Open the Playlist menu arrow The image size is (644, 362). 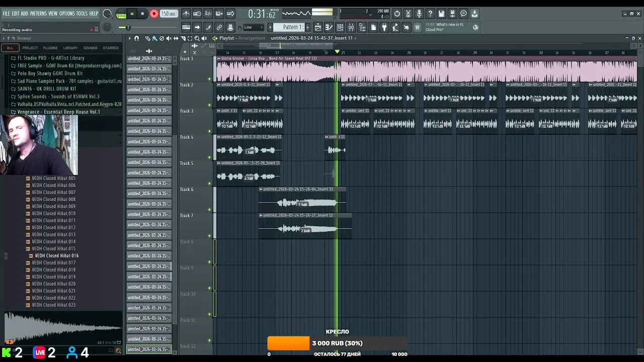(130, 38)
